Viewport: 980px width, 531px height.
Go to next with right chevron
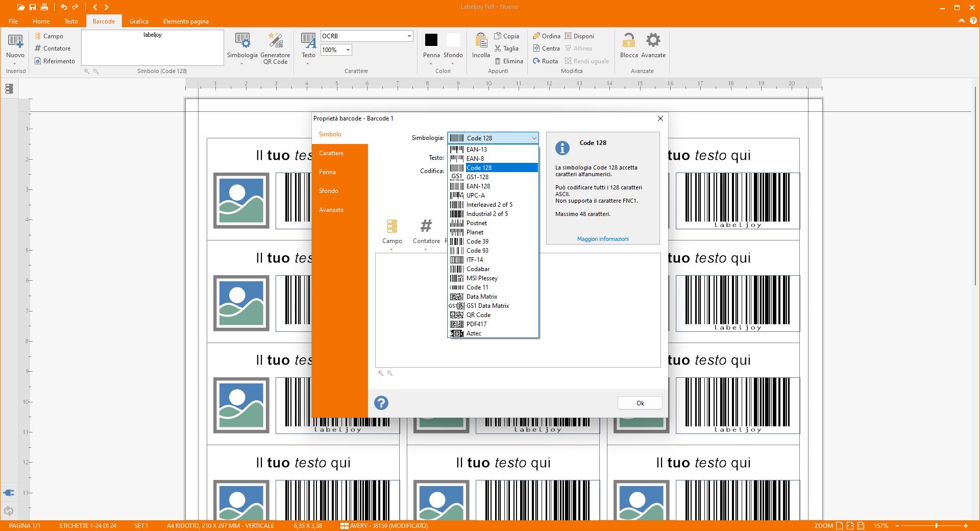[107, 7]
